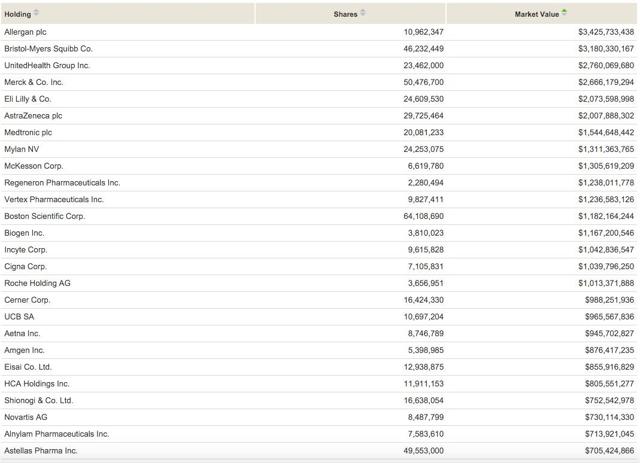The width and height of the screenshot is (640, 463).
Task: Select Incyte Corp. holding name
Action: click(x=26, y=249)
